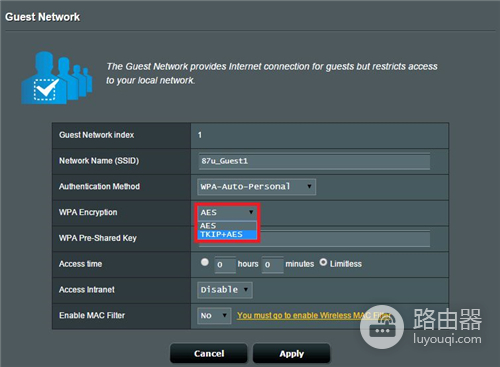
Task: Open the Authentication Method dropdown
Action: coord(256,187)
